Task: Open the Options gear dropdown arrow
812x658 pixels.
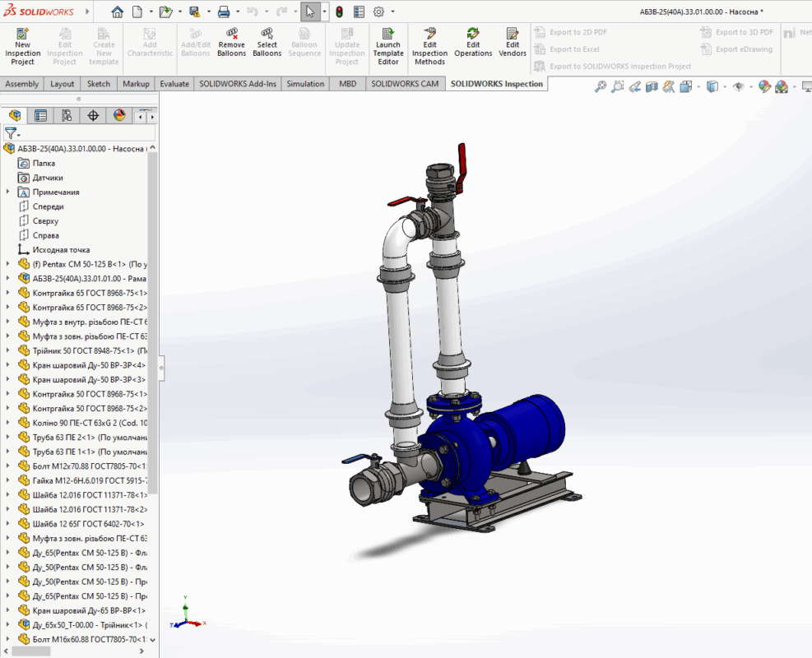Action: click(392, 12)
